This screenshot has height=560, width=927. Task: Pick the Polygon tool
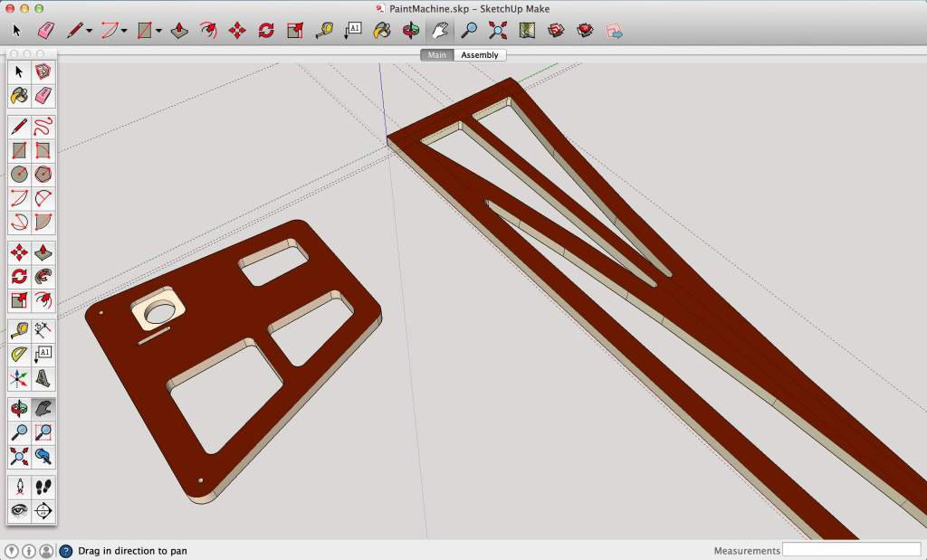click(x=43, y=174)
